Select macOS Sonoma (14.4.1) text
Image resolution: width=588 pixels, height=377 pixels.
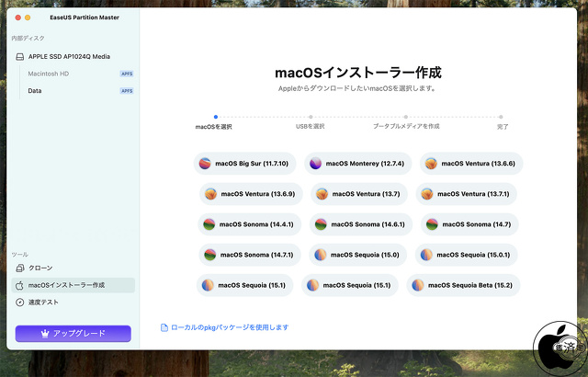[256, 224]
